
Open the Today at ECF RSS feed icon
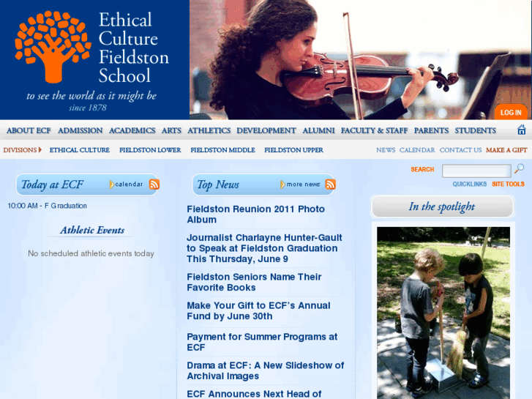154,184
